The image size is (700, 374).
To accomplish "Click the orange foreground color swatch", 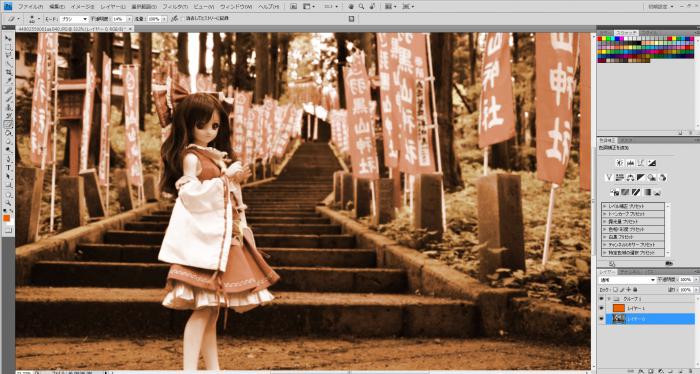I will pos(7,218).
